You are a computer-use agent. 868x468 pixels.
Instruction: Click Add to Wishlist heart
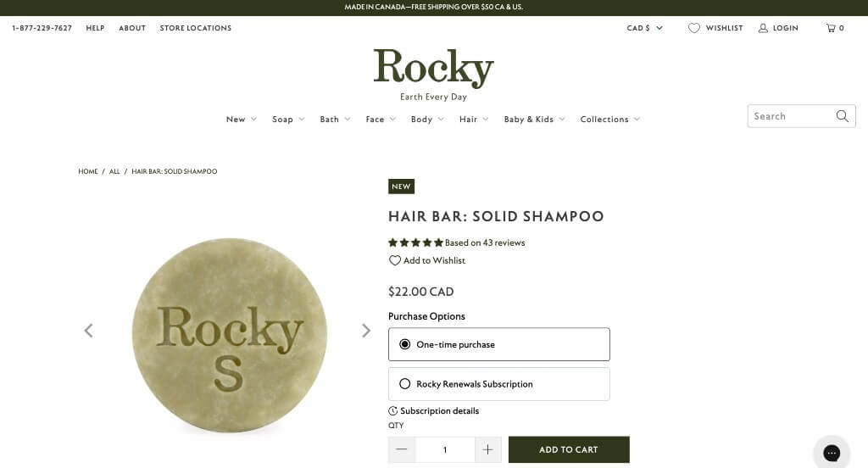394,260
